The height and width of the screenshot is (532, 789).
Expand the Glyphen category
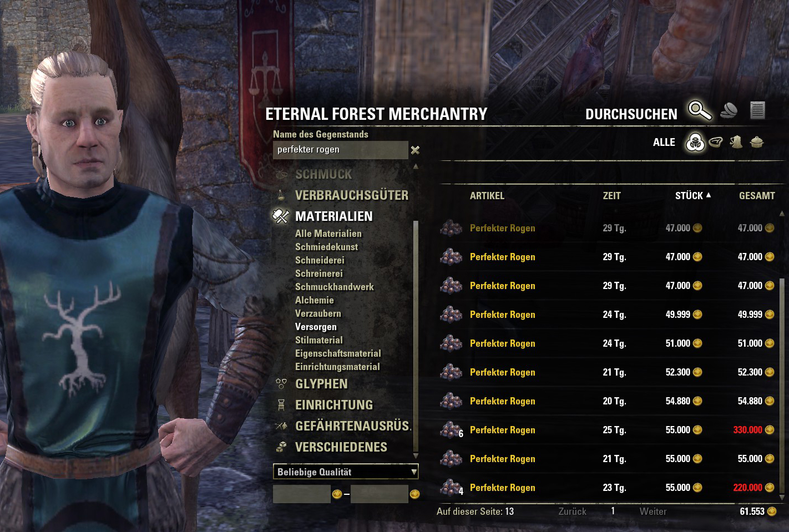[321, 384]
